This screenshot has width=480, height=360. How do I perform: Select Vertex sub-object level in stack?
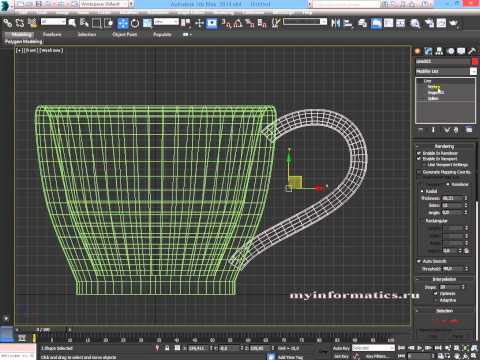pos(434,87)
